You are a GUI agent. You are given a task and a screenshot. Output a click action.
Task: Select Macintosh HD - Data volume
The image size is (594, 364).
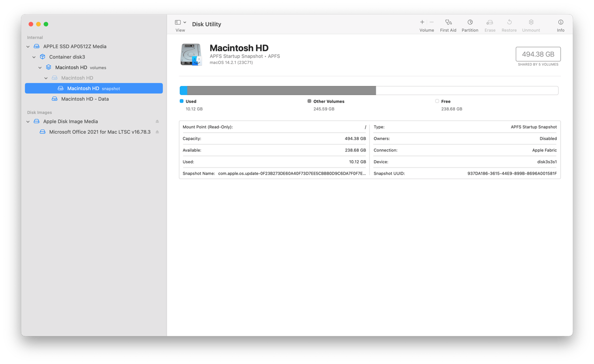pyautogui.click(x=85, y=99)
